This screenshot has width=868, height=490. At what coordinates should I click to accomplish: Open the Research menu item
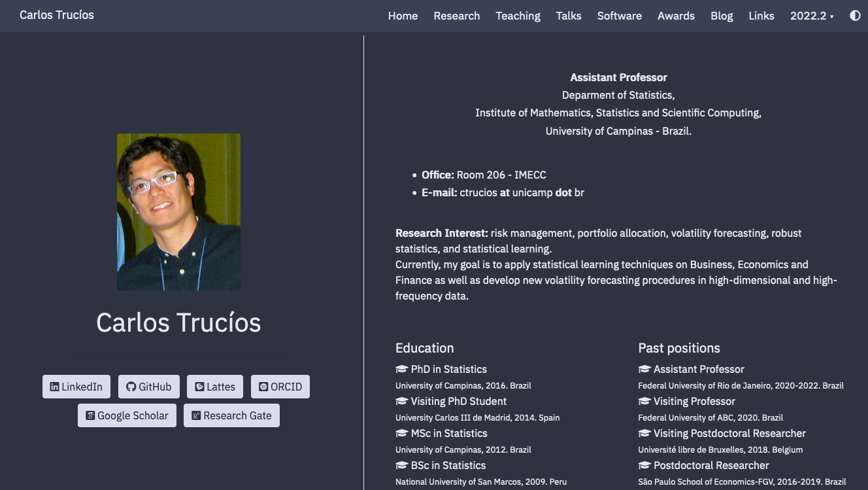(456, 16)
